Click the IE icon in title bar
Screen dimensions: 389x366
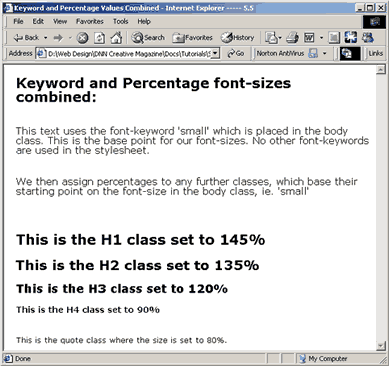(8, 8)
